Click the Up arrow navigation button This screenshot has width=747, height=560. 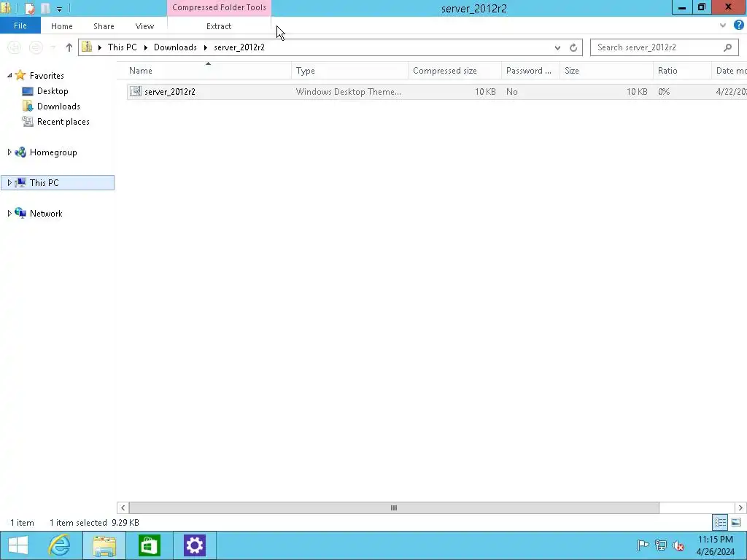69,47
